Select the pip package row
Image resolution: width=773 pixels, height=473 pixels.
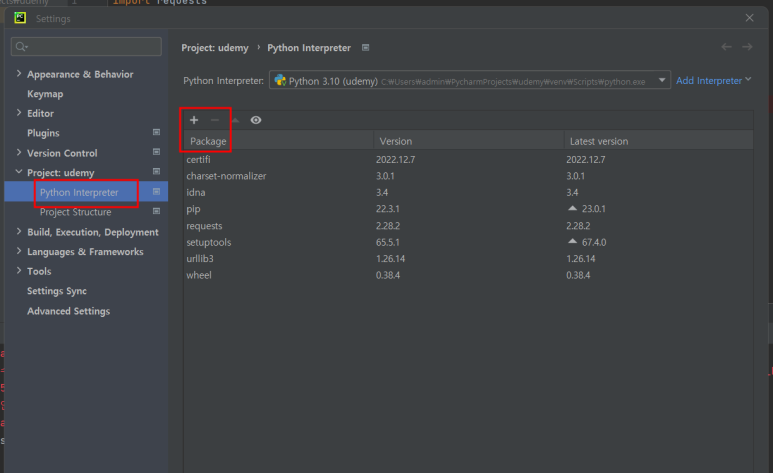[468, 209]
